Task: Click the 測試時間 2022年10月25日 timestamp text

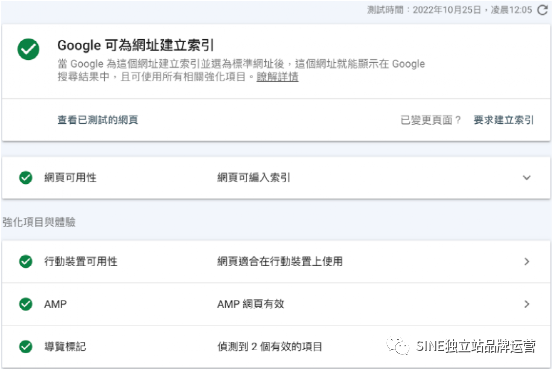Action: click(449, 10)
